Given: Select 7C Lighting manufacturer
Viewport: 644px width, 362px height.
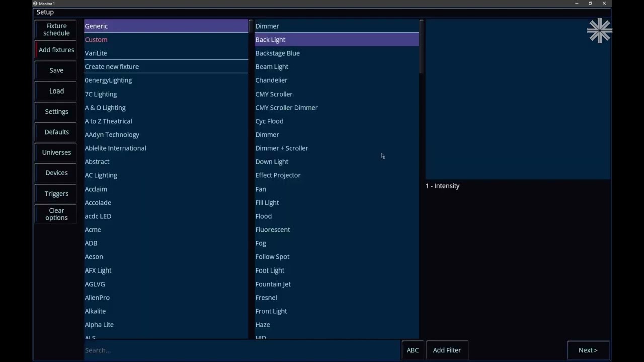Looking at the screenshot, I should pyautogui.click(x=166, y=94).
